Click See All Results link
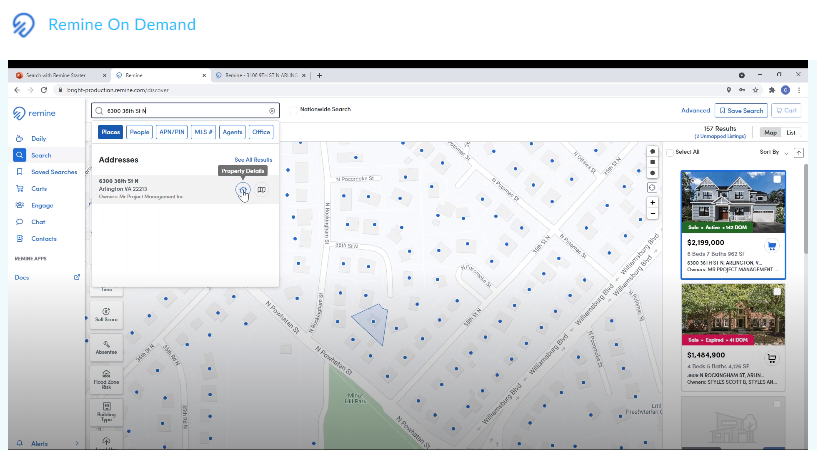 253,160
